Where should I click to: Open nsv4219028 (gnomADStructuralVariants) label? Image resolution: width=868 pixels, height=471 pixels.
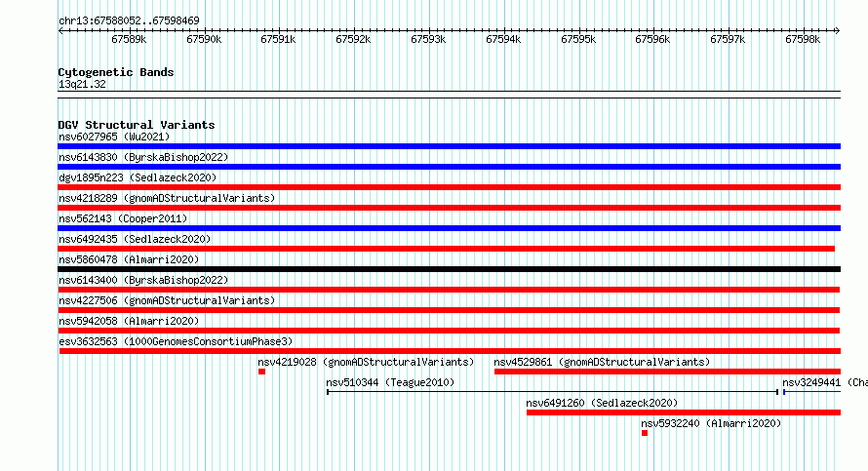[366, 362]
